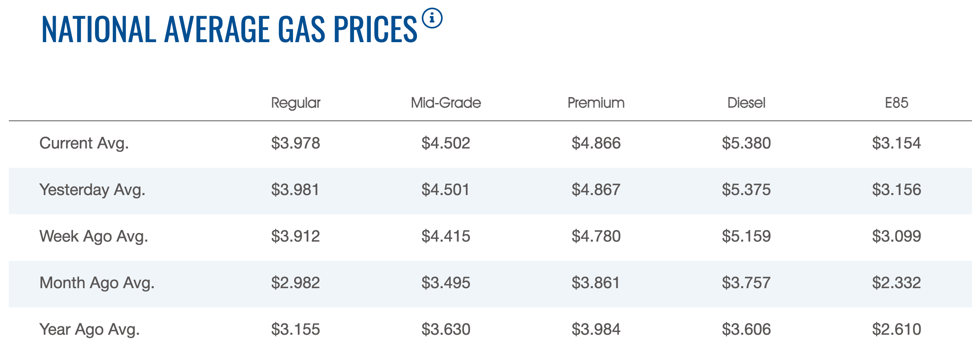980x356 pixels.
Task: Select the Mid-Grade column header
Action: coord(446,103)
